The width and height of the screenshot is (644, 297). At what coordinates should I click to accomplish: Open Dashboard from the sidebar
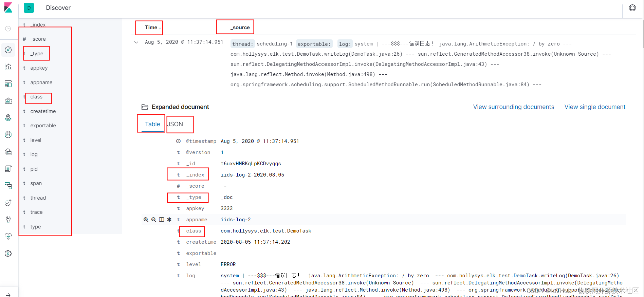coord(8,84)
